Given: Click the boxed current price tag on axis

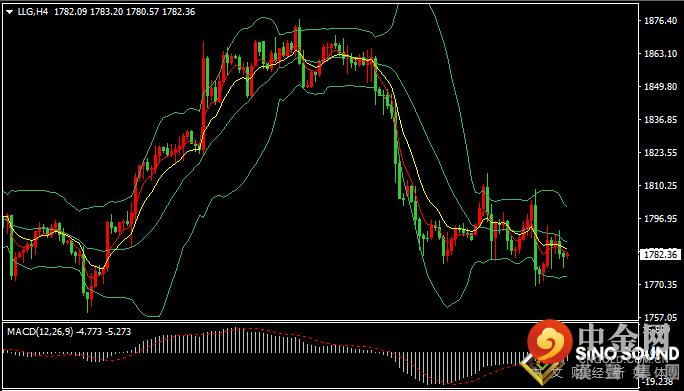Looking at the screenshot, I should (660, 254).
